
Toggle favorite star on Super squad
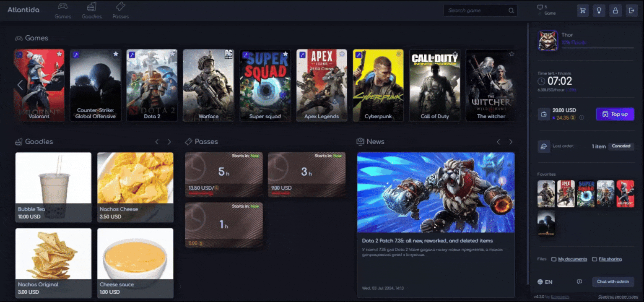tap(286, 54)
